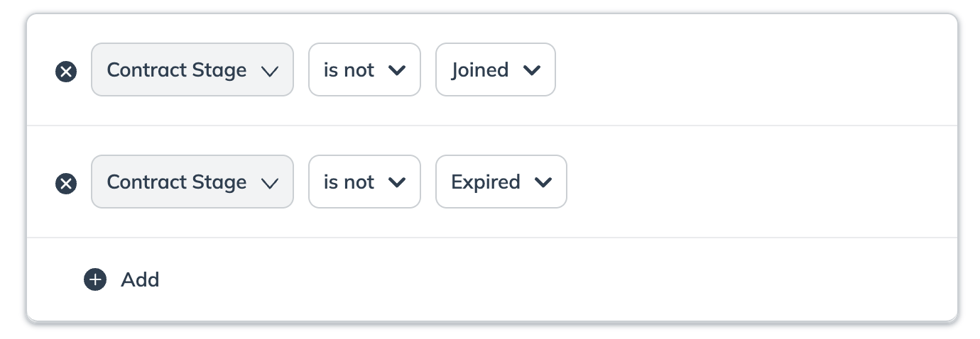Click the Contract Stage chevron in the Expired row

[269, 183]
